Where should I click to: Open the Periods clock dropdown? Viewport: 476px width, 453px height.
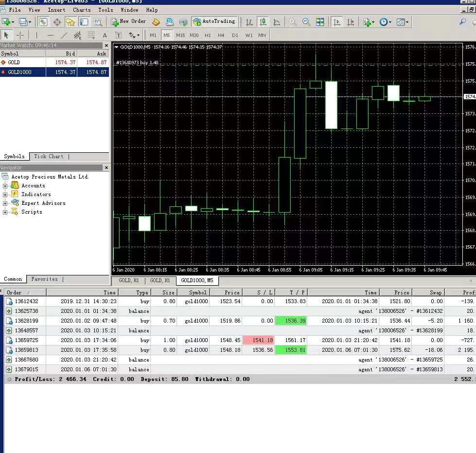pyautogui.click(x=386, y=22)
